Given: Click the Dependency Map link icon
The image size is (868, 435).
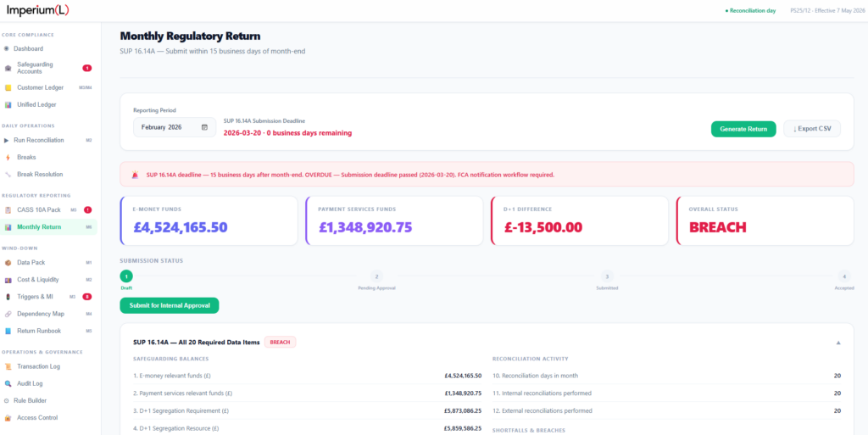Looking at the screenshot, I should (8, 314).
